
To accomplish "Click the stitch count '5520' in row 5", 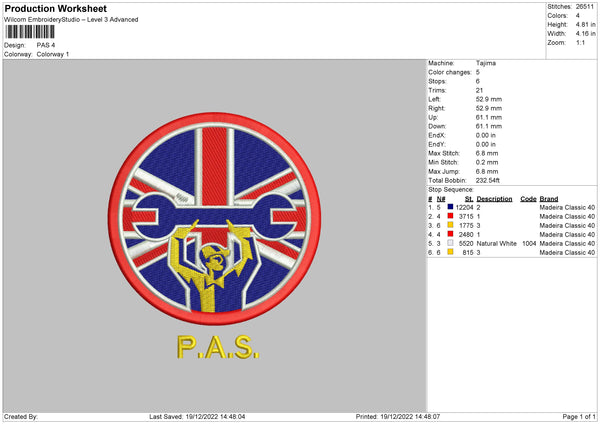I will (x=466, y=243).
